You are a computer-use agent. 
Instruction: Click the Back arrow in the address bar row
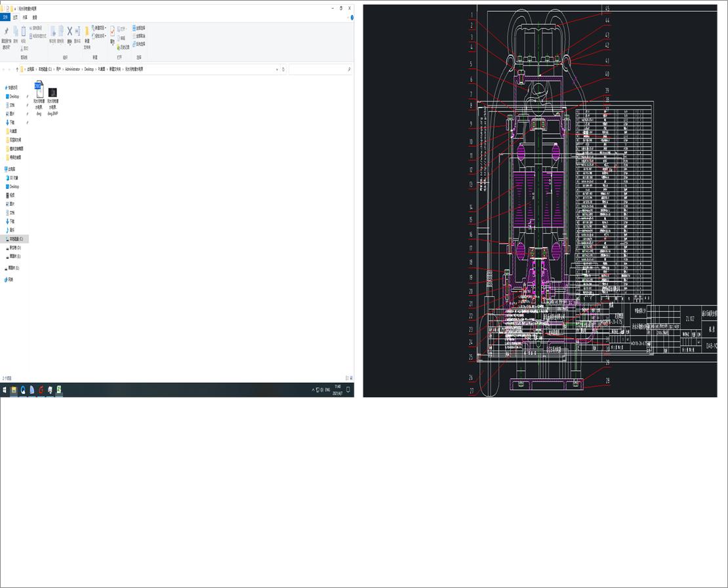(3, 69)
